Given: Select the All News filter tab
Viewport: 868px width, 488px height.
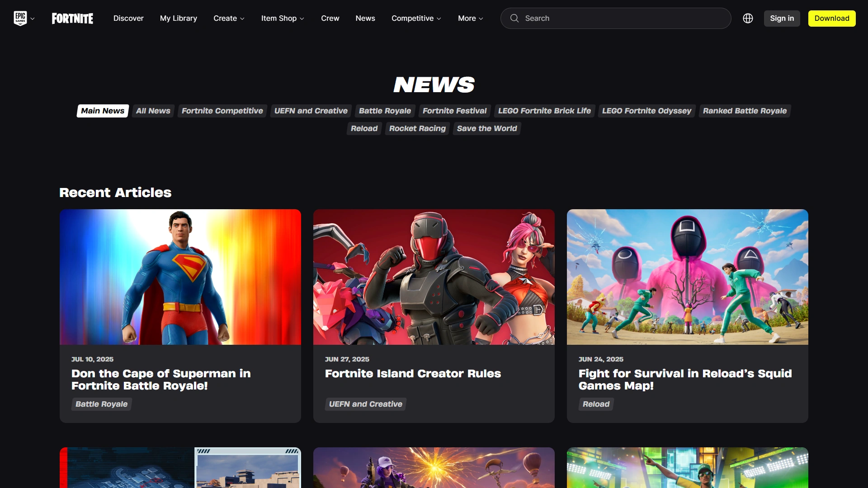Looking at the screenshot, I should [x=153, y=111].
